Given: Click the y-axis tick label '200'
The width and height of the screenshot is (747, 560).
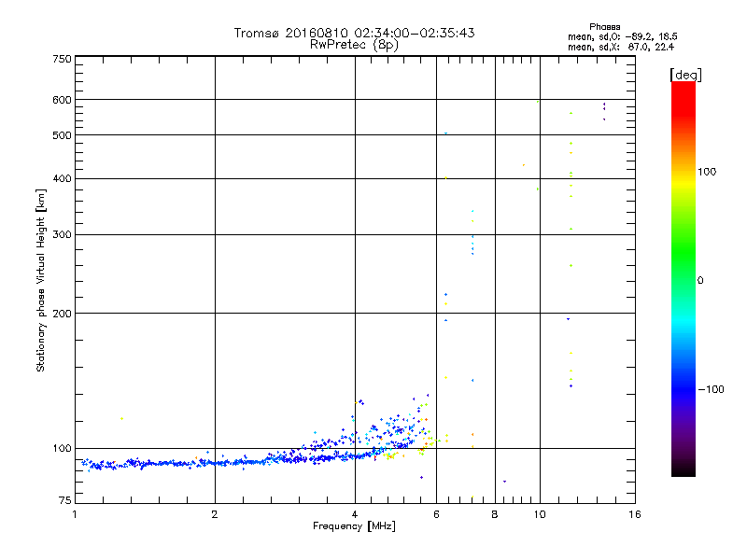Looking at the screenshot, I should 62,314.
